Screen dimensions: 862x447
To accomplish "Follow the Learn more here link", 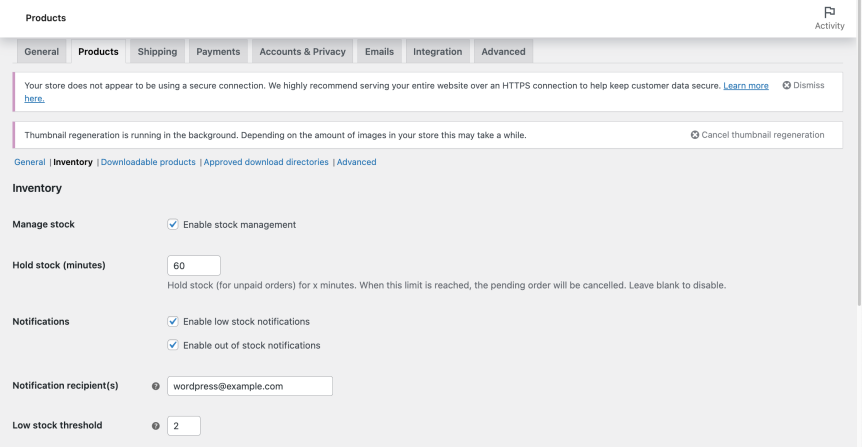I will 745,86.
